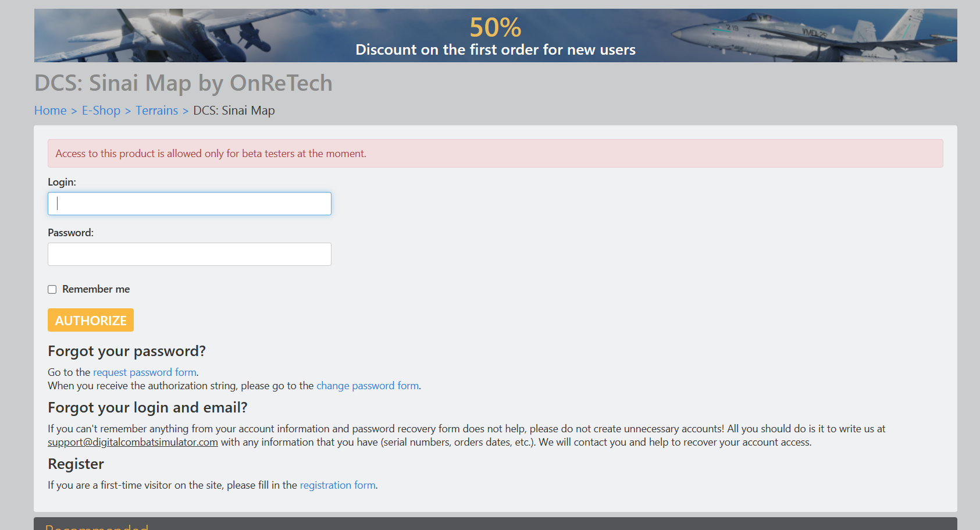
Task: Click the Password input field
Action: coord(190,254)
